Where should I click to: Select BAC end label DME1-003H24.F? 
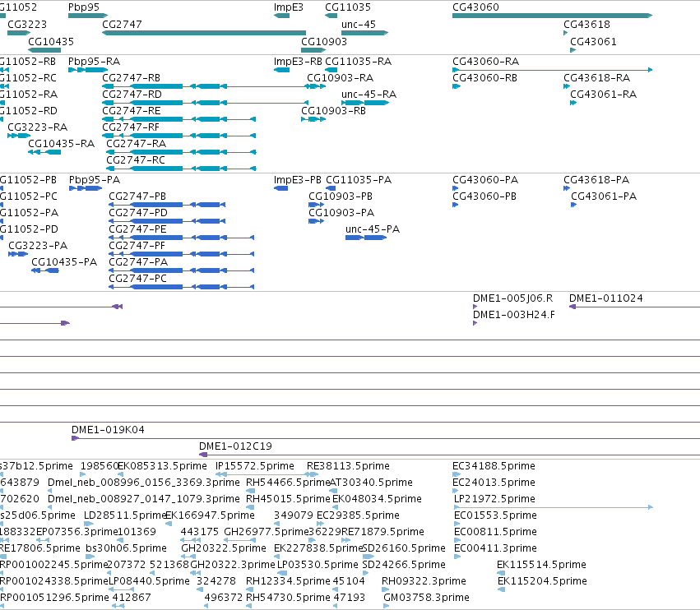[514, 315]
